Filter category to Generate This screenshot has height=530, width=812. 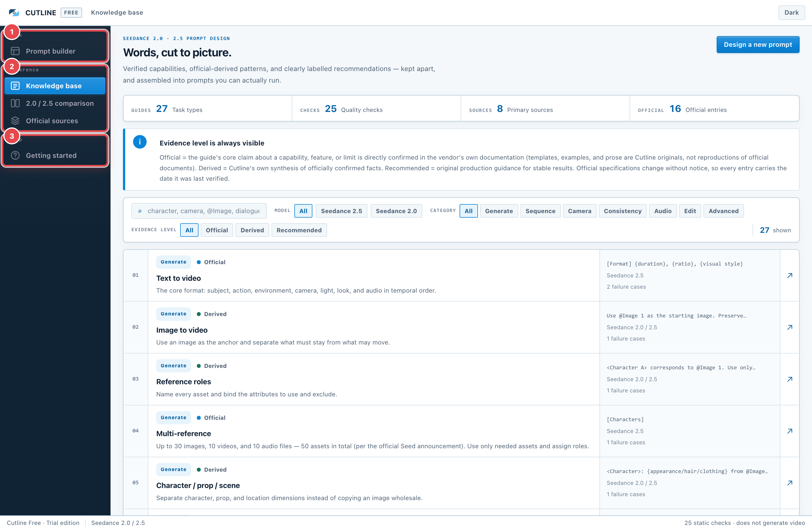coord(499,211)
